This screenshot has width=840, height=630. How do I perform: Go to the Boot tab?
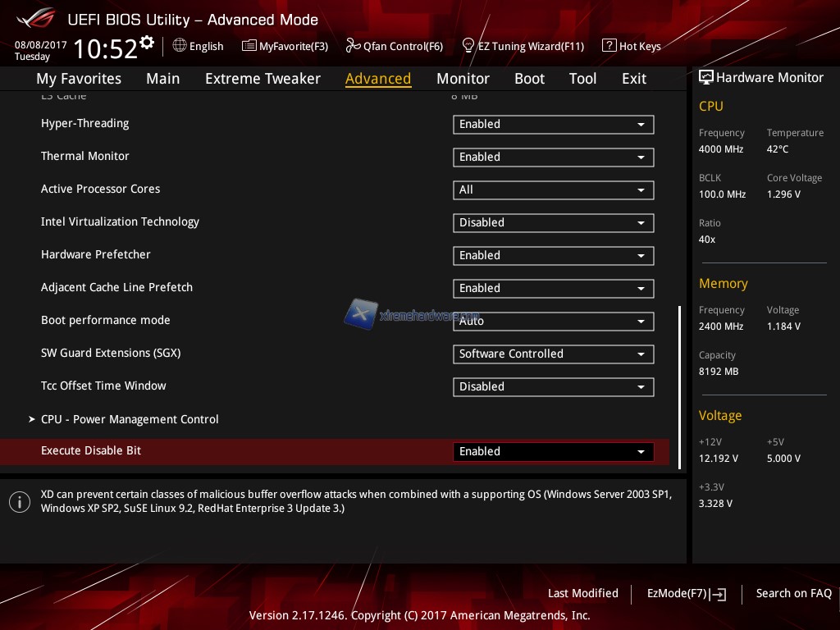tap(529, 79)
